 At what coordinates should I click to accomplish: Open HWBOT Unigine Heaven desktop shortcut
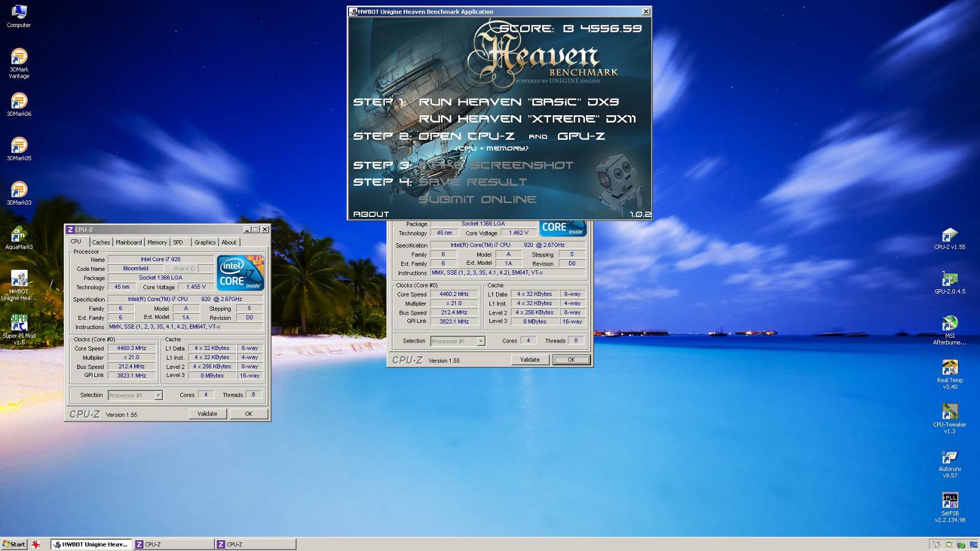click(x=19, y=285)
